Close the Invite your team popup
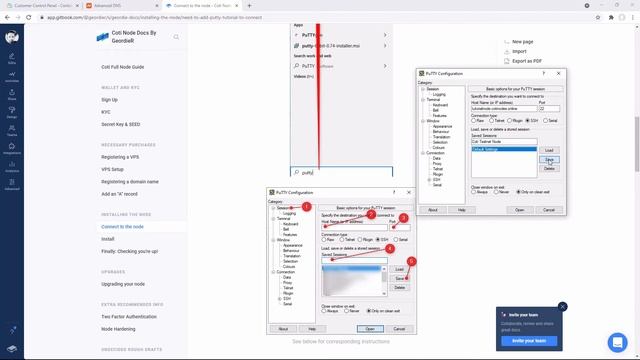 coord(562,307)
